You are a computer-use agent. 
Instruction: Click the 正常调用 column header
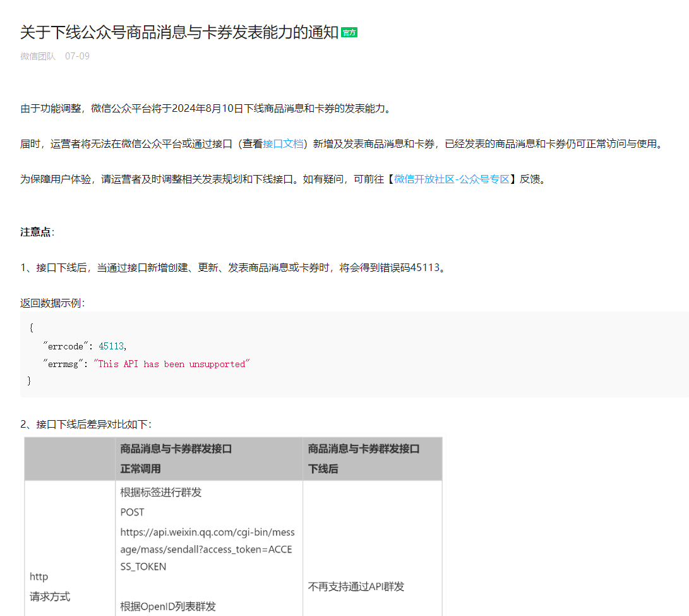[209, 459]
